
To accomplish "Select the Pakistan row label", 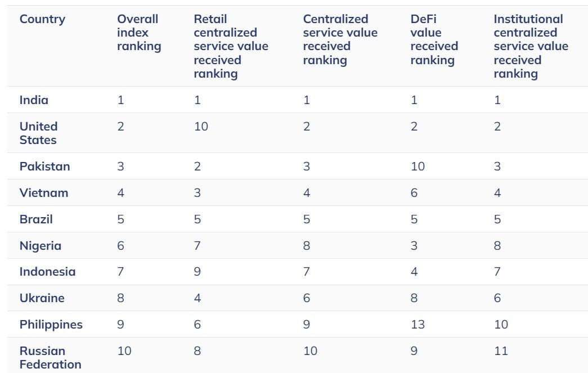I will 44,167.
